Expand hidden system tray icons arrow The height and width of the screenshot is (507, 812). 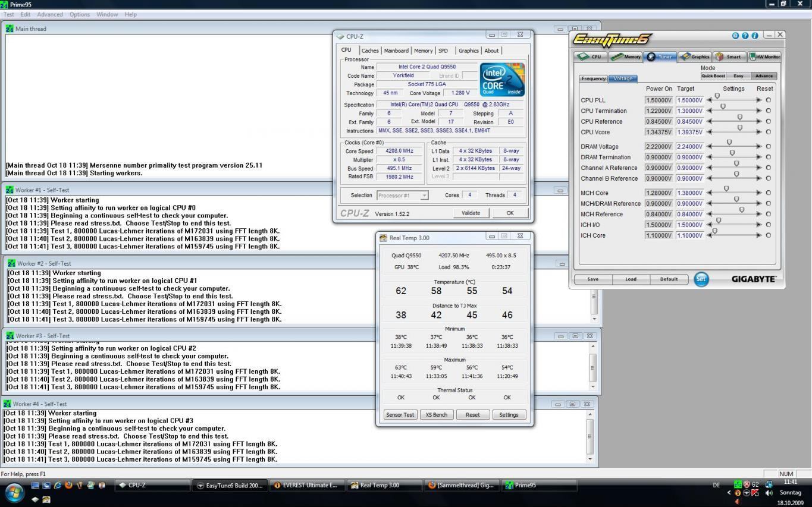click(729, 493)
